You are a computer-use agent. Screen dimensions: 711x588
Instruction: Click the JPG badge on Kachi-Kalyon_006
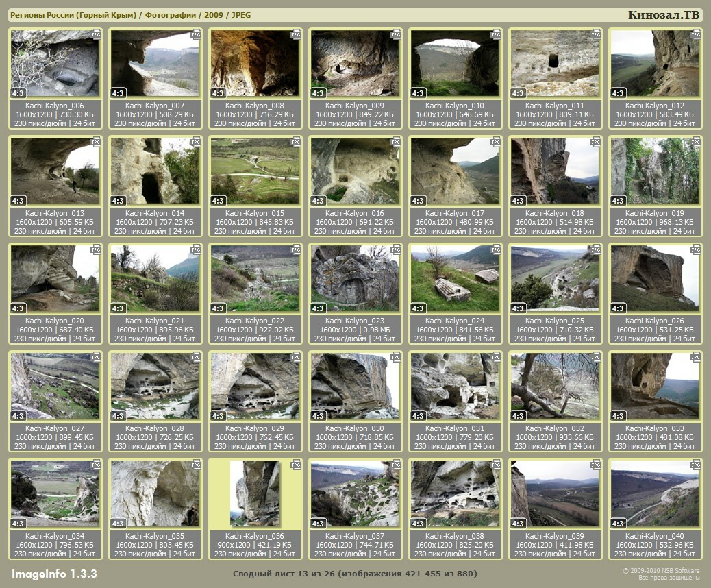coord(96,34)
